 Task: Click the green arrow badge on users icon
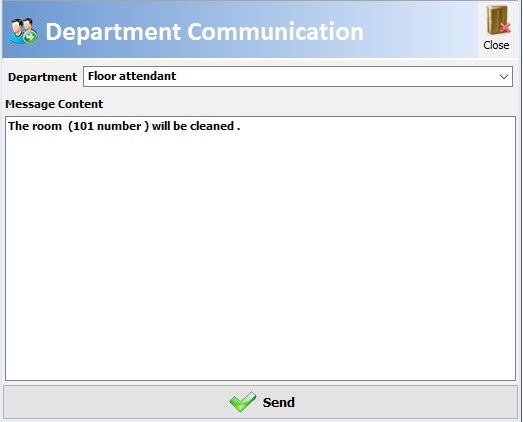[x=30, y=37]
